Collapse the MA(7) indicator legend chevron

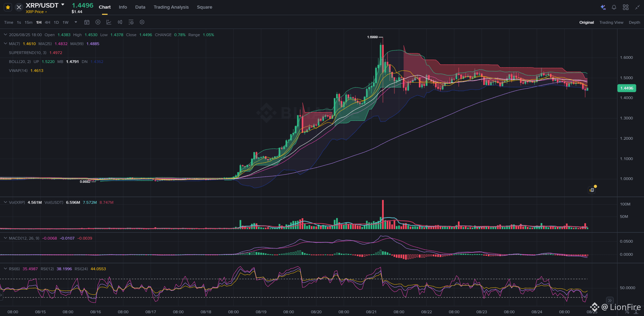(5, 44)
